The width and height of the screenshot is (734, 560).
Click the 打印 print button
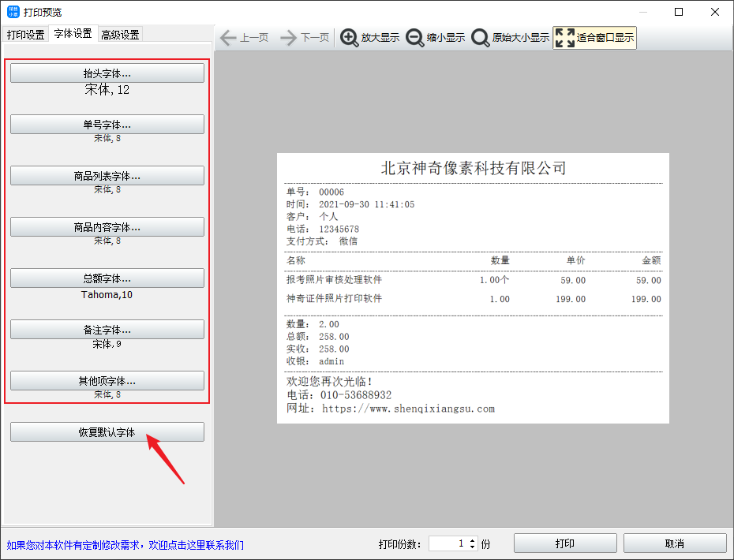coord(565,543)
